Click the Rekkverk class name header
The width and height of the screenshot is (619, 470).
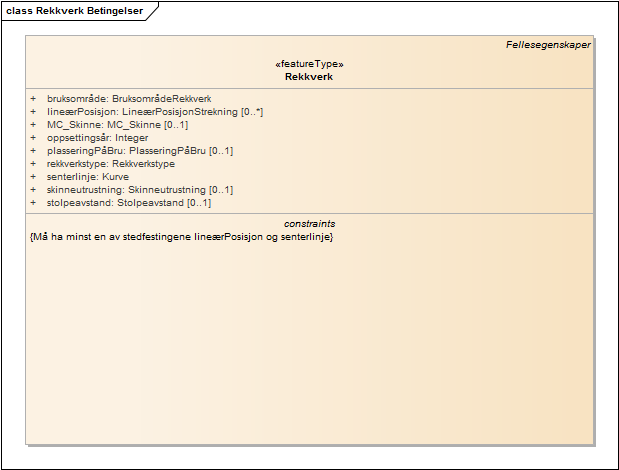coord(309,77)
